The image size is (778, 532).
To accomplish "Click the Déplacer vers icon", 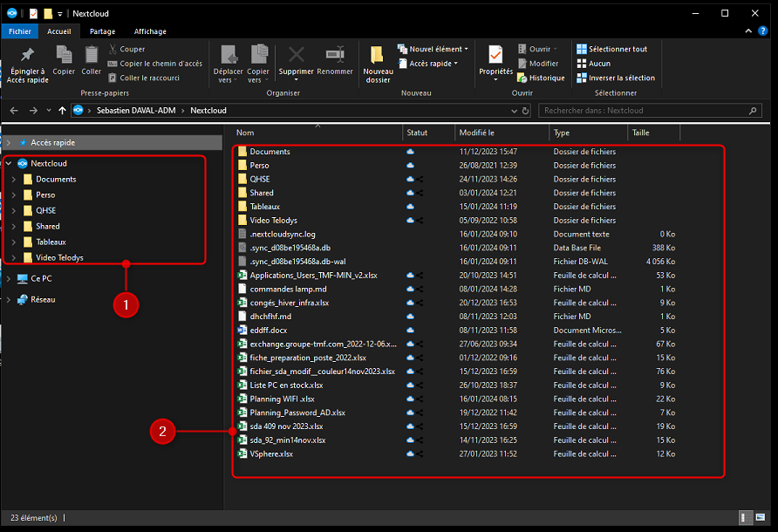I will pos(229,55).
